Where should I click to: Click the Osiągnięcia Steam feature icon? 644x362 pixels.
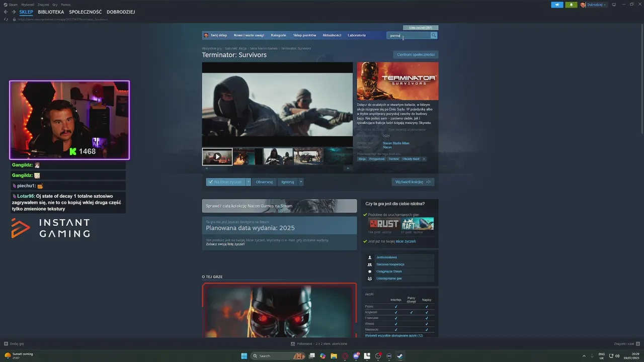point(370,271)
